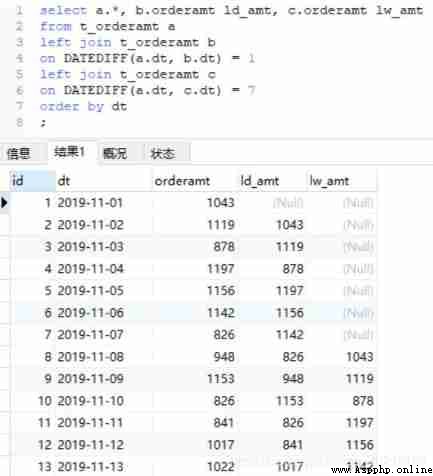Click ld_amt 948 in the 2019-11-09 row
Image resolution: width=433 pixels, height=476 pixels.
click(293, 379)
